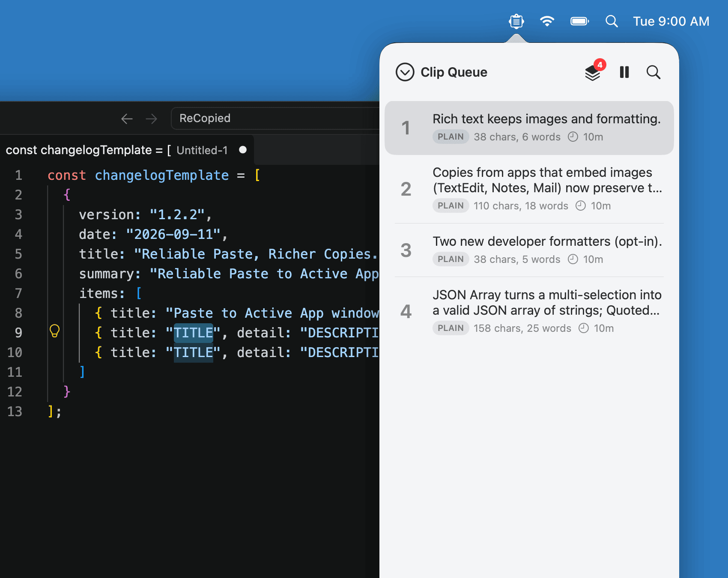This screenshot has width=728, height=578.
Task: Select clip 'Two new developer formatters (opt-in).'
Action: point(529,250)
